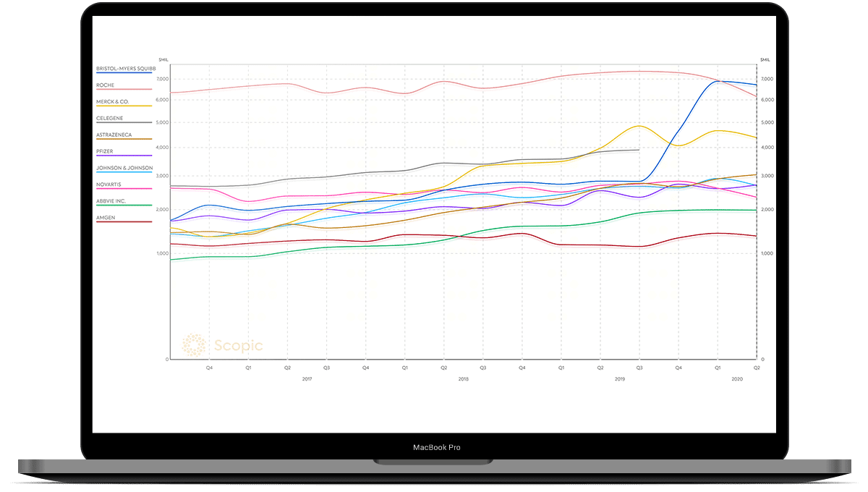Click the salmon Roche line in chart
This screenshot has width=868, height=492.
click(x=463, y=85)
